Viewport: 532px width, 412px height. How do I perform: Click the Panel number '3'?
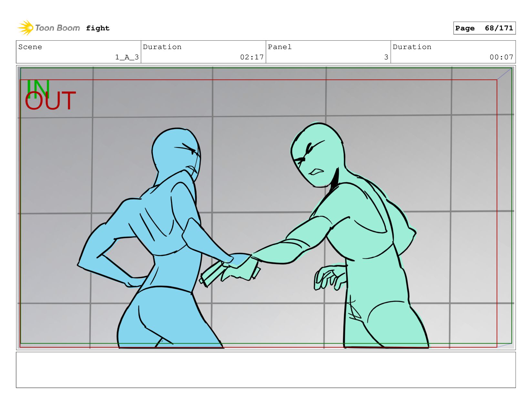tap(386, 57)
